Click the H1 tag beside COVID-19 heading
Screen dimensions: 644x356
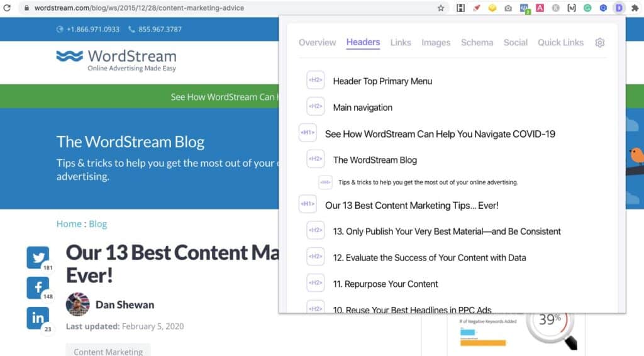pyautogui.click(x=308, y=133)
